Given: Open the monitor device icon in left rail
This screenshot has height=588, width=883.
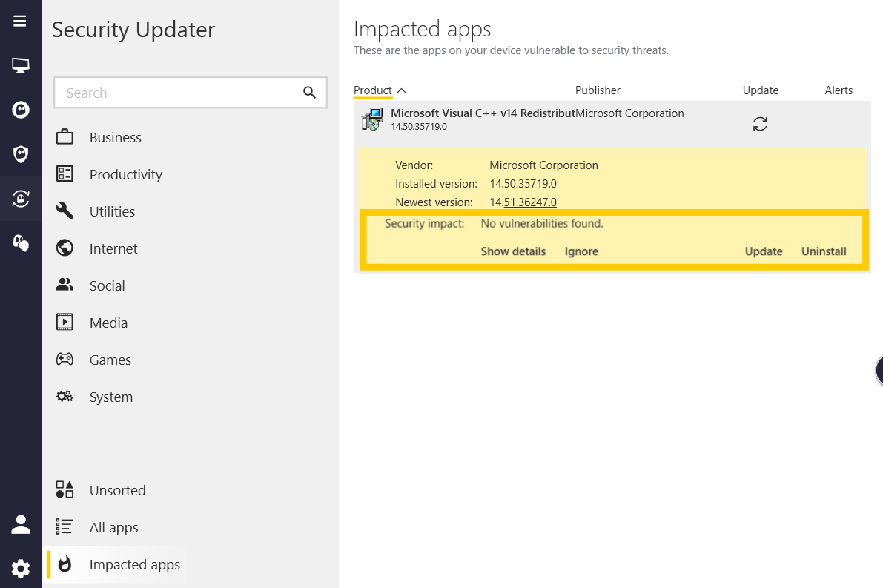Looking at the screenshot, I should [x=21, y=65].
